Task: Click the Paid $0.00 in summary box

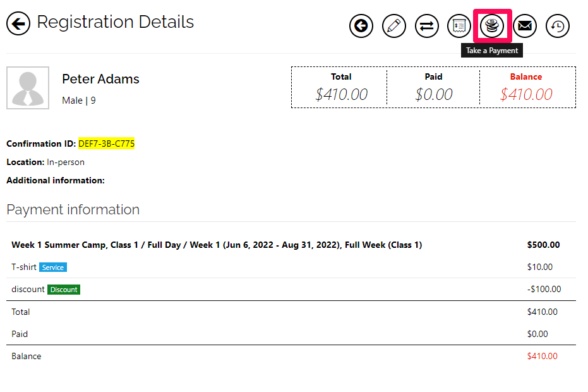Action: (434, 94)
